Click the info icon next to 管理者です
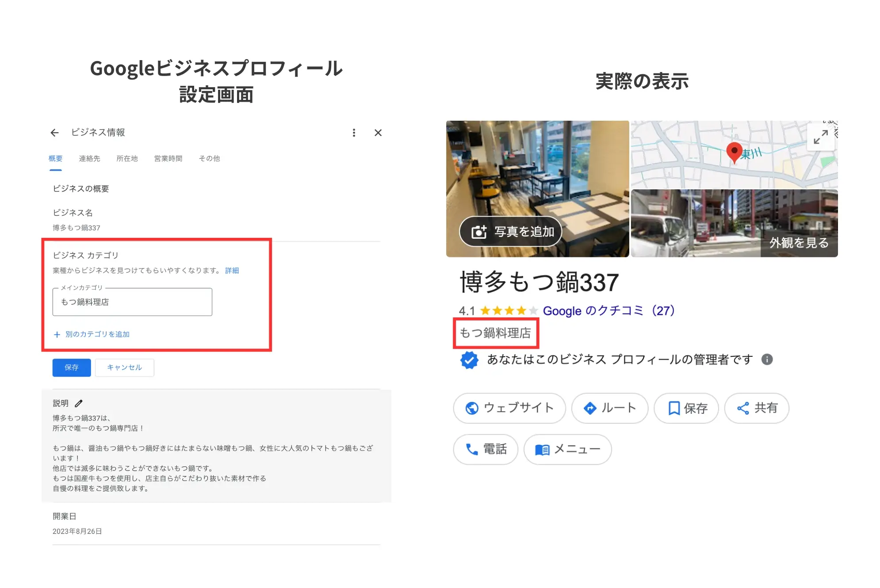 tap(767, 359)
